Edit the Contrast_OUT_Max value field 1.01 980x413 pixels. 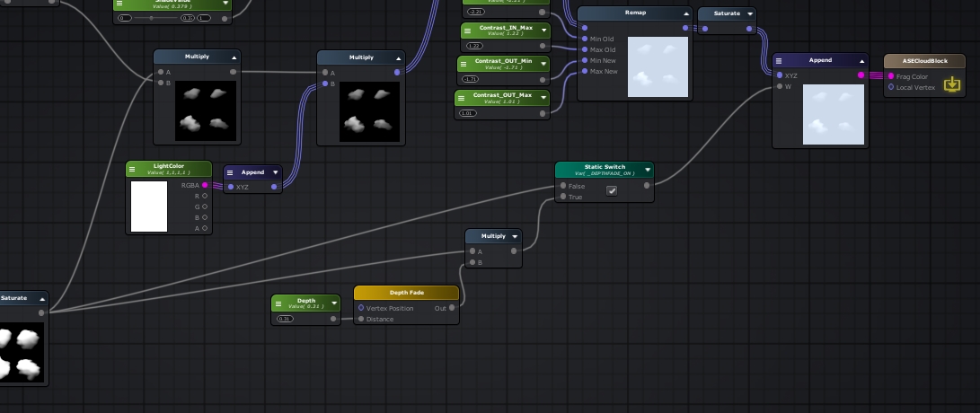tap(467, 113)
